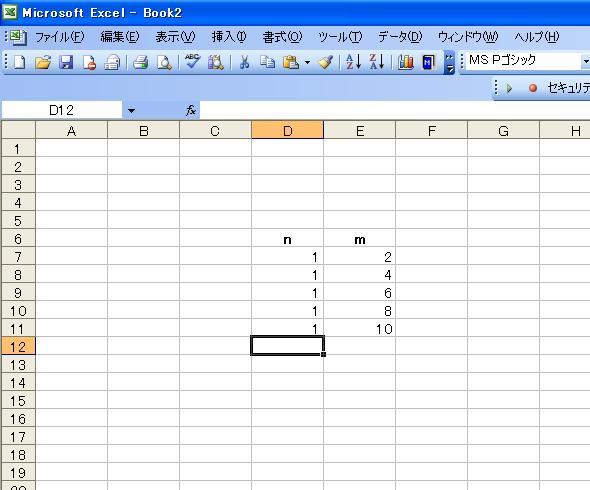590x490 pixels.
Task: Open the 表示(V) menu
Action: tap(175, 37)
